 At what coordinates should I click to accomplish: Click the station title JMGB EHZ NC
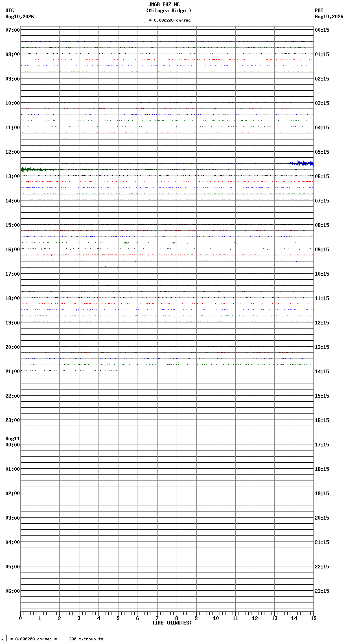coord(164,4)
